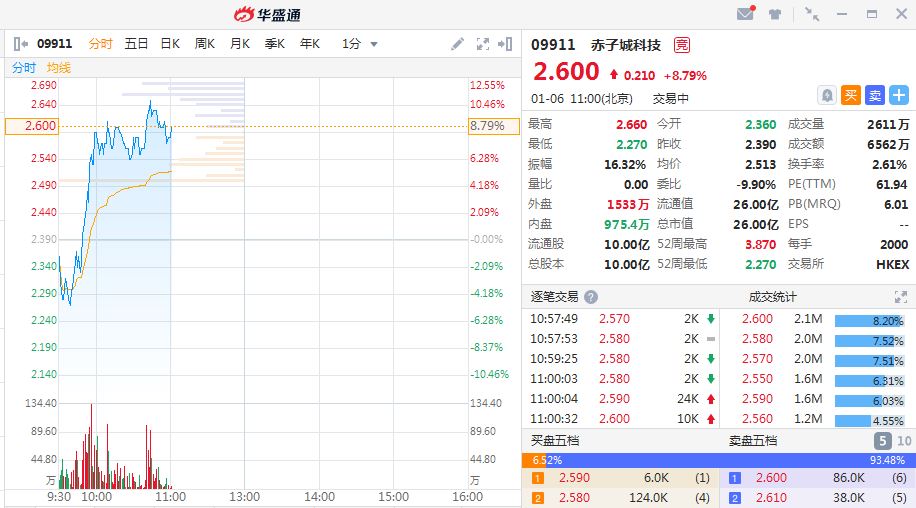Click the 逐笔交易 header
Viewport: 916px width, 508px height.
click(554, 297)
